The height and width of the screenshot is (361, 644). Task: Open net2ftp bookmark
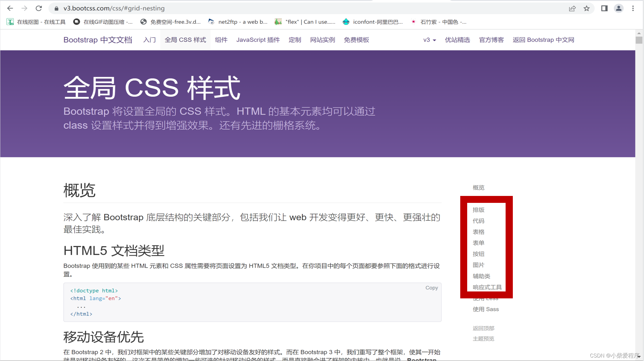pyautogui.click(x=238, y=22)
